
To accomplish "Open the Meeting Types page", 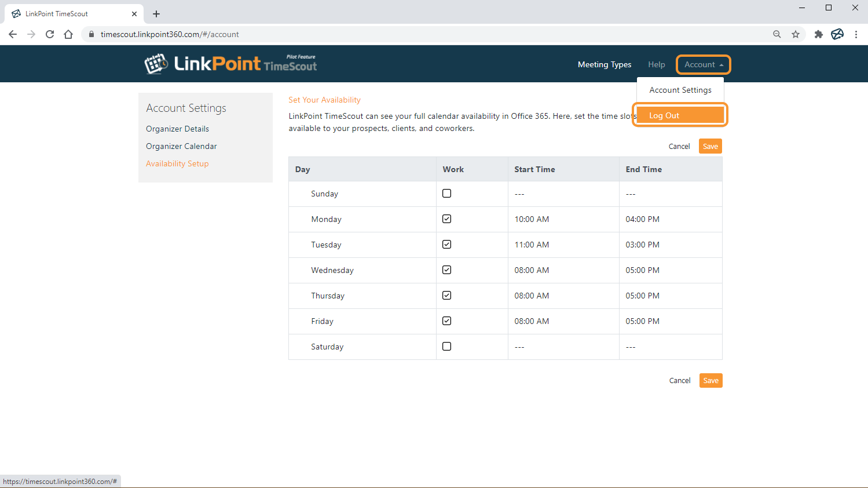I will click(x=605, y=64).
